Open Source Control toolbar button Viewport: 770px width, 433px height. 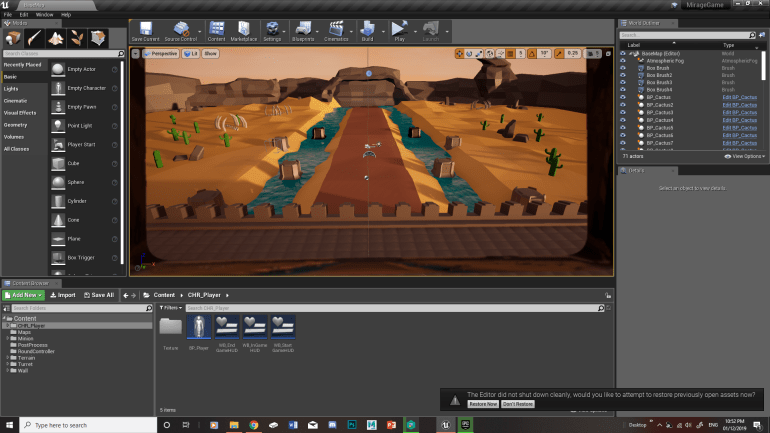click(181, 31)
